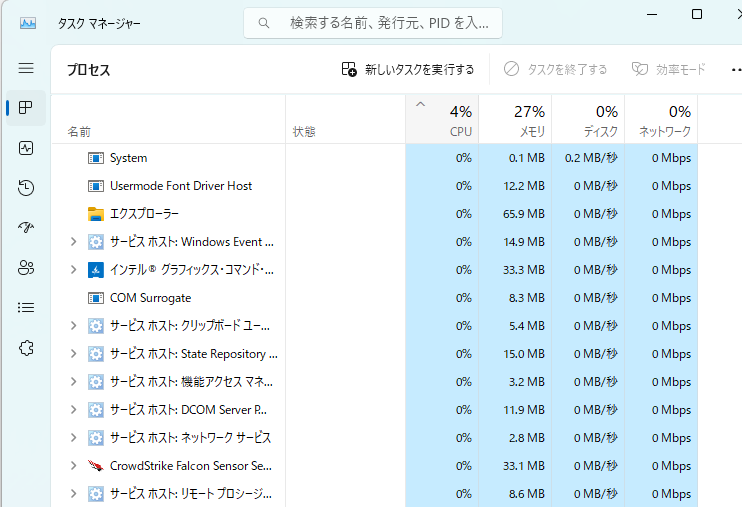Image resolution: width=742 pixels, height=507 pixels.
Task: Click the エクスプローラー folder icon
Action: pyautogui.click(x=96, y=214)
